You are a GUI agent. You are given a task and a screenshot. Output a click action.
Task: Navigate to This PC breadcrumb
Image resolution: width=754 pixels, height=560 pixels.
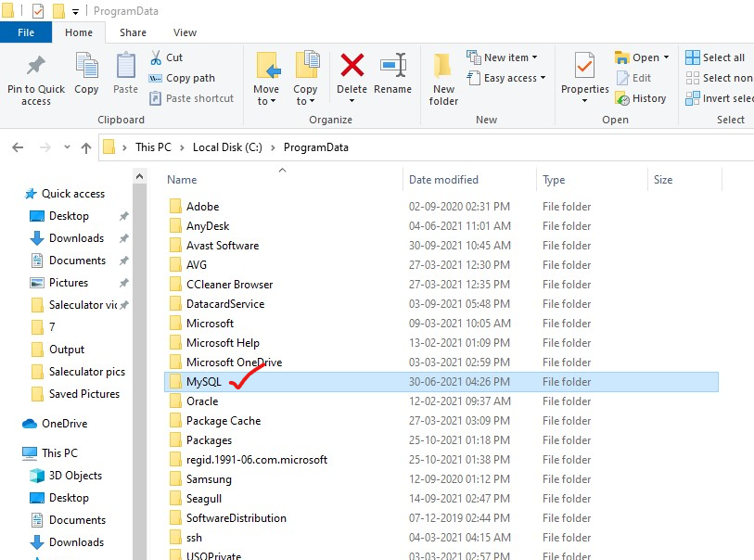click(153, 147)
